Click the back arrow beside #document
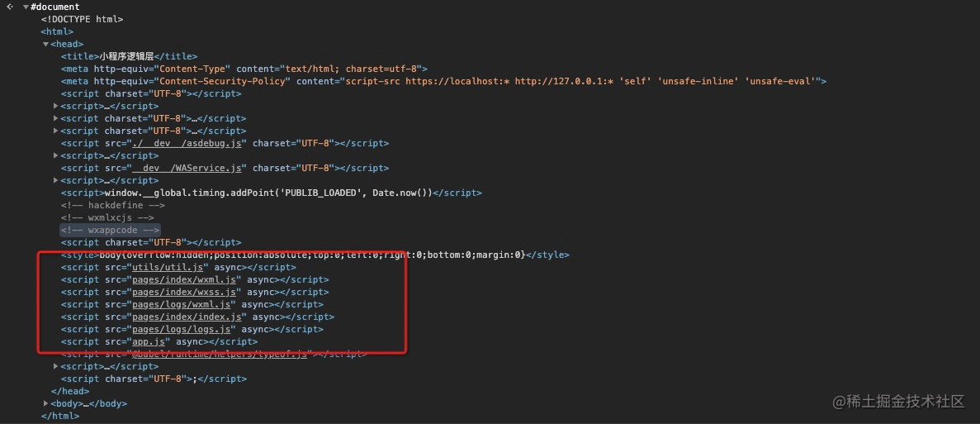Image resolution: width=980 pixels, height=424 pixels. pos(9,7)
